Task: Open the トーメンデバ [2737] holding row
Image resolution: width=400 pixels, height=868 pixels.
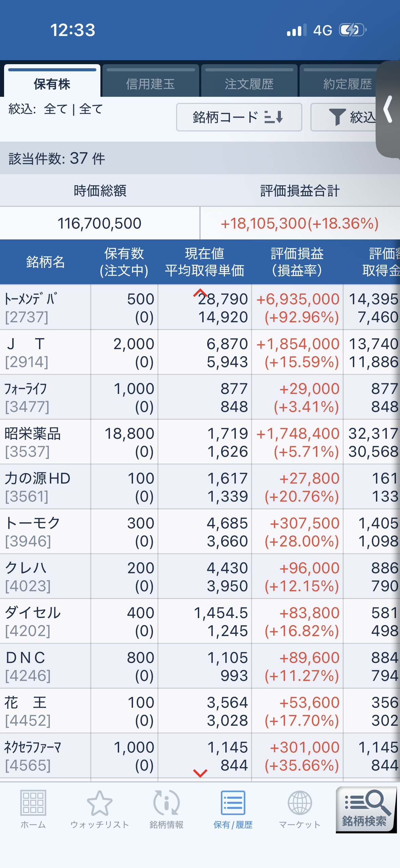Action: [x=200, y=308]
